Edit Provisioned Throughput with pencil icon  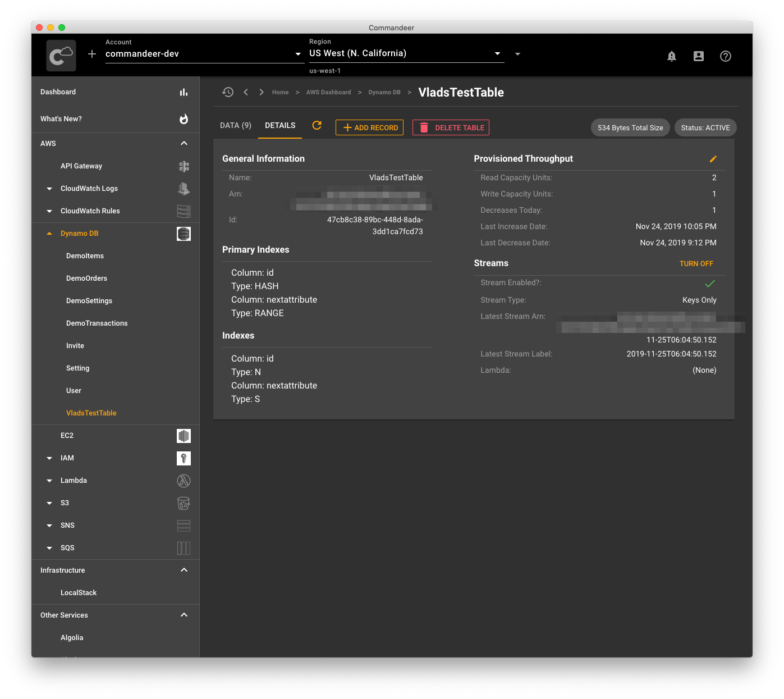[713, 159]
